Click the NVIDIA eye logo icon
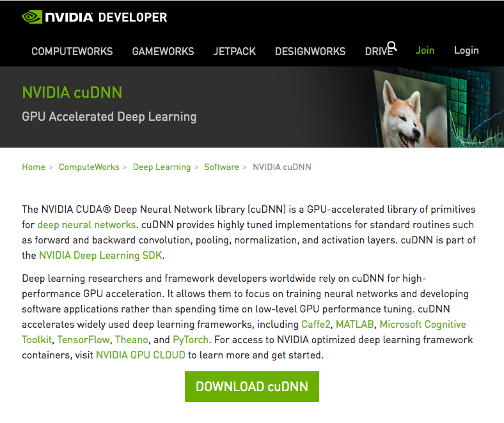 point(32,17)
